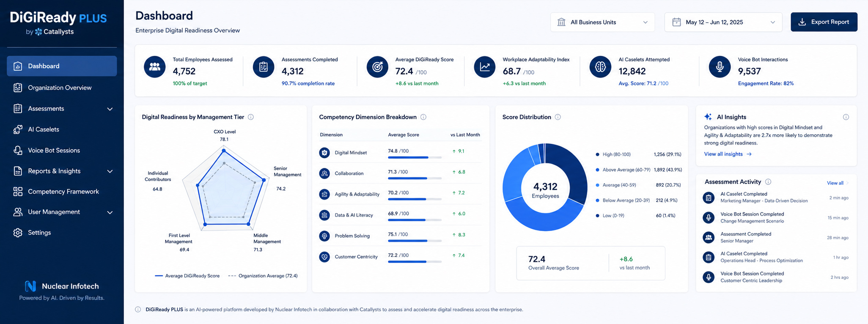The height and width of the screenshot is (324, 868).
Task: Click the AI Insights sparkle icon
Action: tap(708, 117)
